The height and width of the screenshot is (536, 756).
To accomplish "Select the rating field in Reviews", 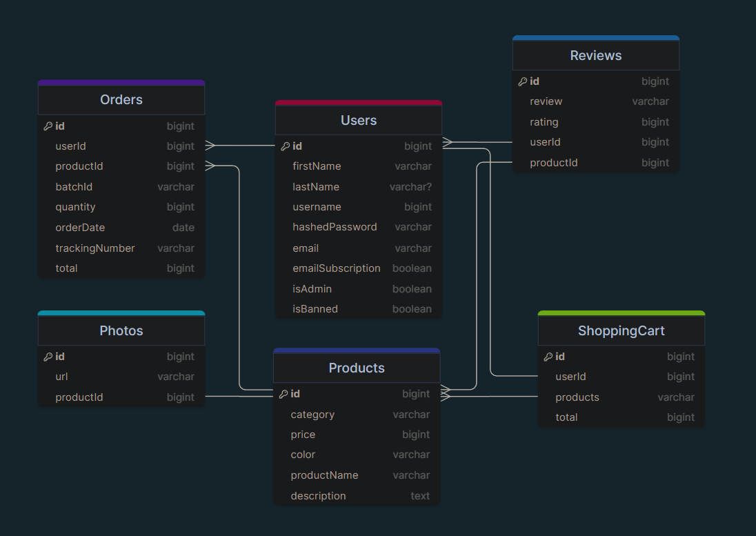I will pyautogui.click(x=596, y=122).
